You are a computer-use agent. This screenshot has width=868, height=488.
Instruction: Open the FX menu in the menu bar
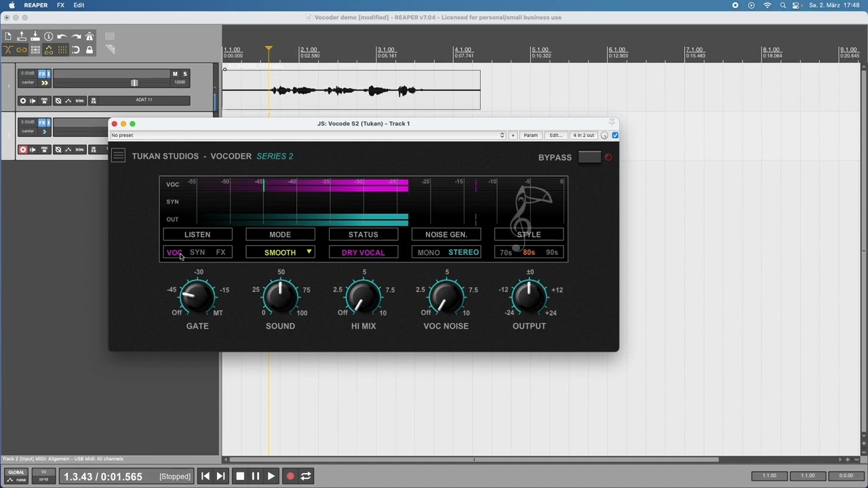60,5
